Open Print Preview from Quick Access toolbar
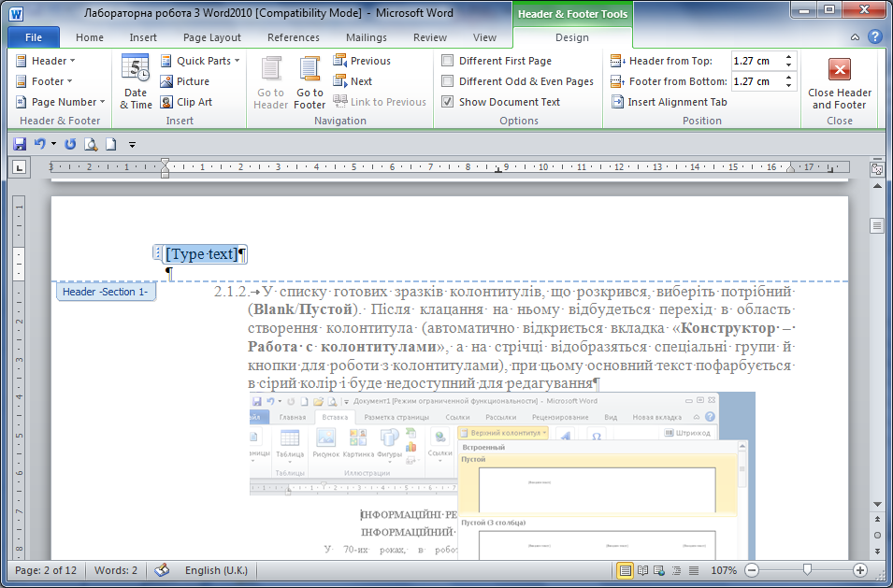The image size is (893, 588). click(x=91, y=145)
